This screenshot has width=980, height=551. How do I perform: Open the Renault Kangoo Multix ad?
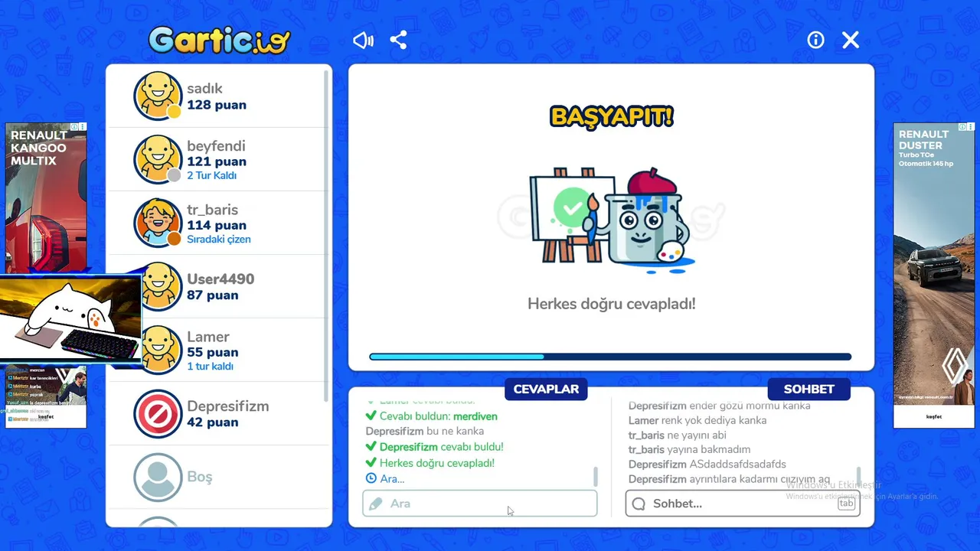coord(46,199)
